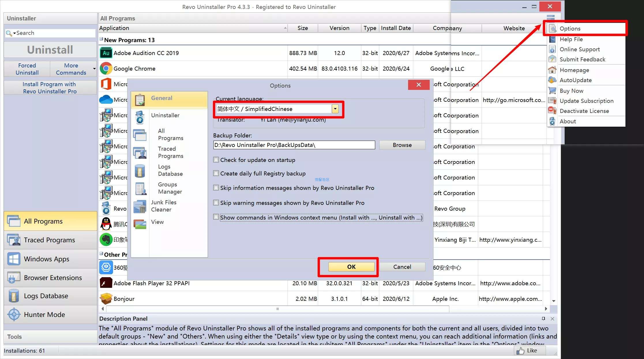Click the Buy Now cart icon

point(552,91)
